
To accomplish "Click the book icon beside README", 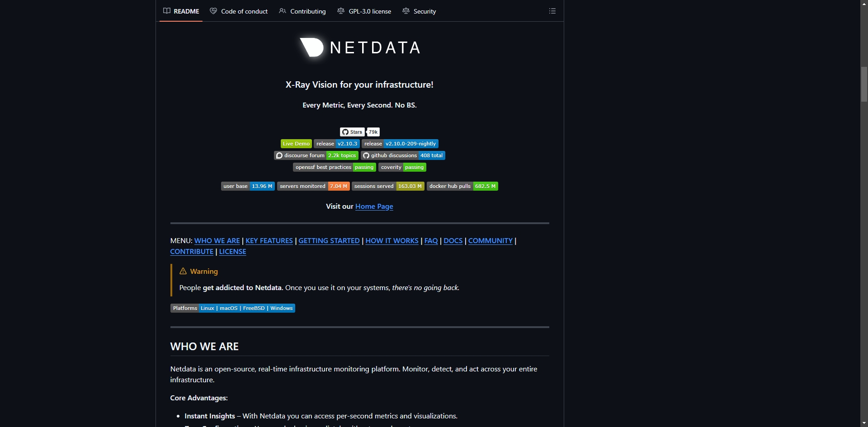I will [167, 11].
